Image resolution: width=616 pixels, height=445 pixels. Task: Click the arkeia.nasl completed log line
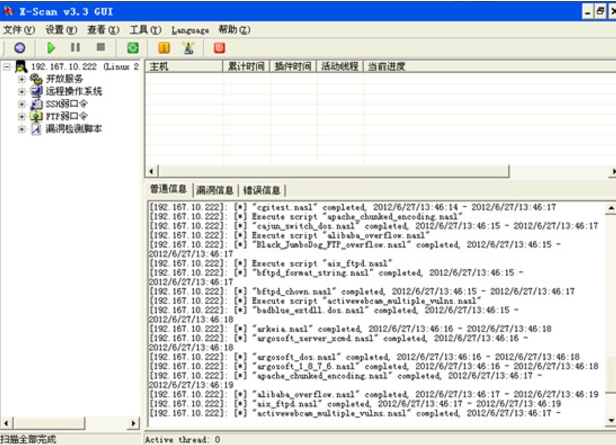tap(350, 329)
